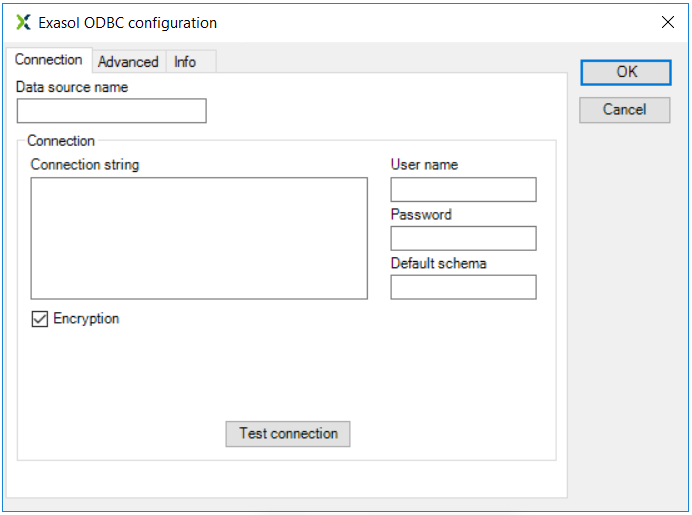Click the 'User name' label
Screen dimensions: 692x515
tap(425, 165)
